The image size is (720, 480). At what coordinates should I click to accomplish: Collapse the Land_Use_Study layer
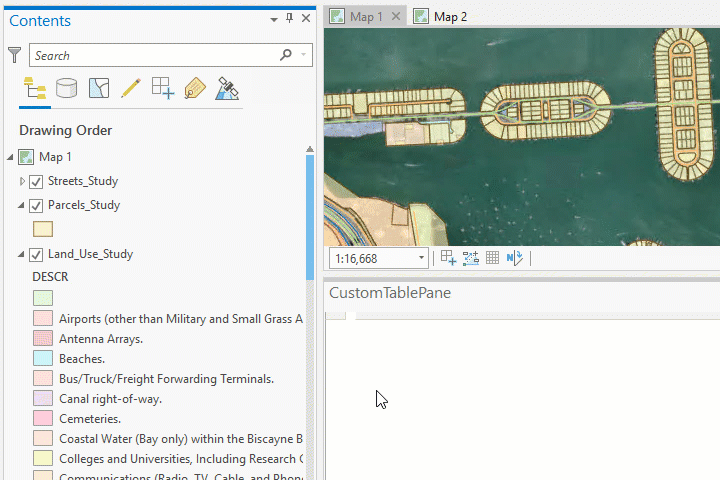[21, 254]
